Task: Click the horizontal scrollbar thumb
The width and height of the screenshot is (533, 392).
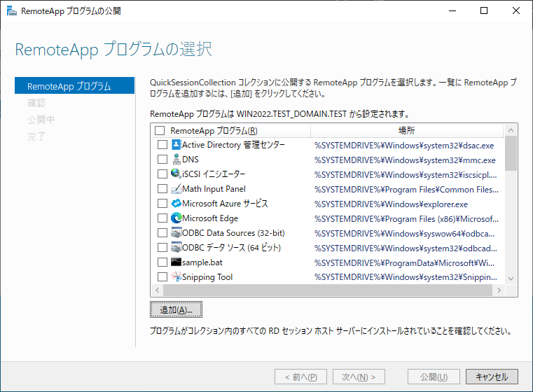Action: pos(328,290)
